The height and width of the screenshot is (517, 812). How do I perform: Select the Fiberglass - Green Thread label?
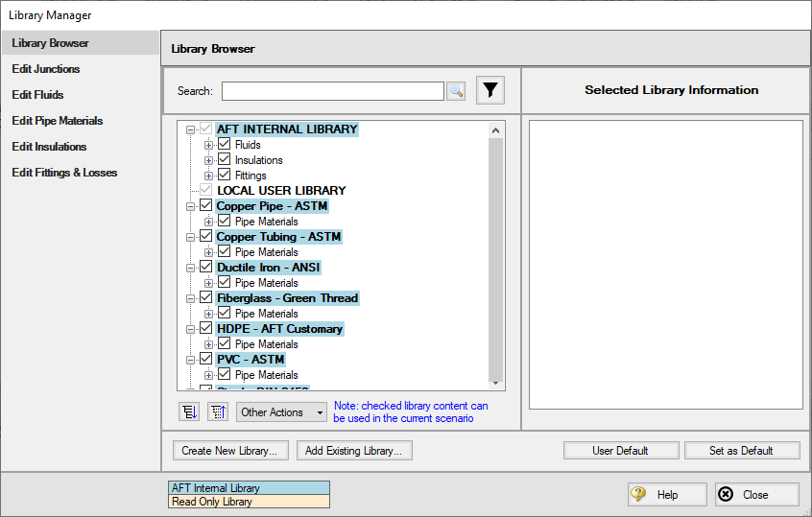pyautogui.click(x=287, y=298)
